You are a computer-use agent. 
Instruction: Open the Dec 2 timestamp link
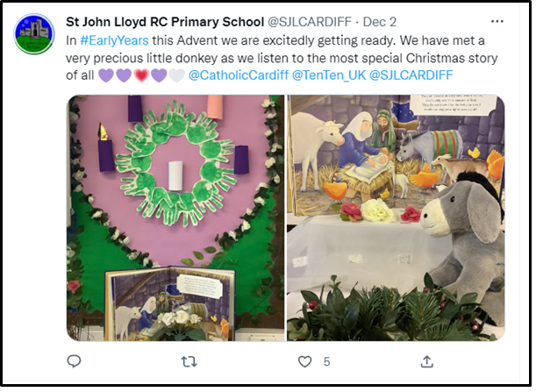(380, 22)
